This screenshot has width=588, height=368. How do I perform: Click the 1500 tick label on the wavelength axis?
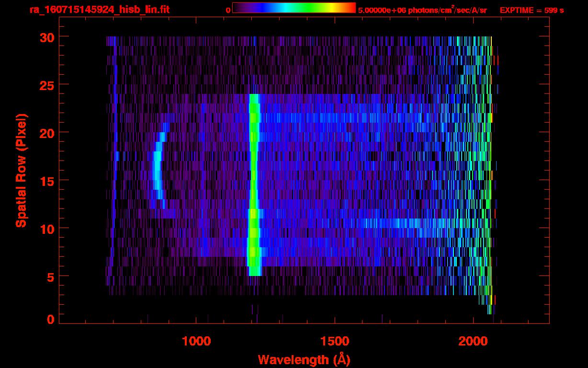click(x=335, y=341)
